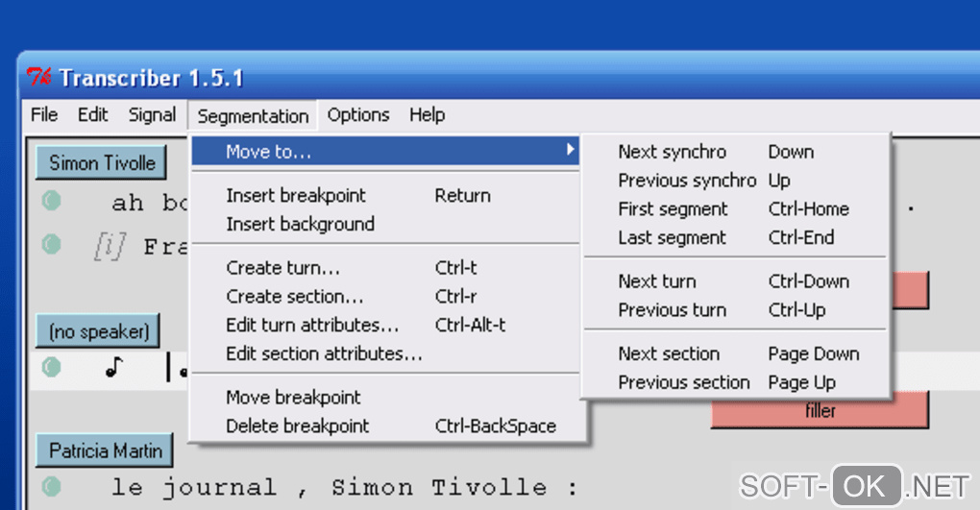
Task: Click the green bullet beside "ah bo" segment
Action: [x=52, y=202]
